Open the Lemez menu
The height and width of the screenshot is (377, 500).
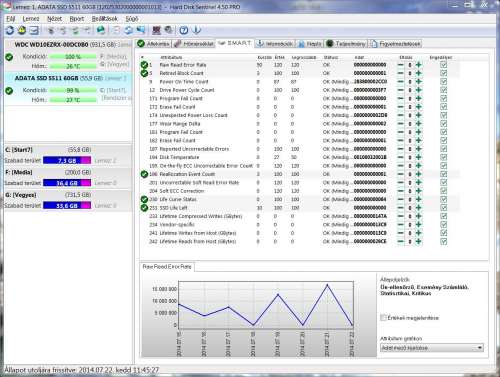31,19
